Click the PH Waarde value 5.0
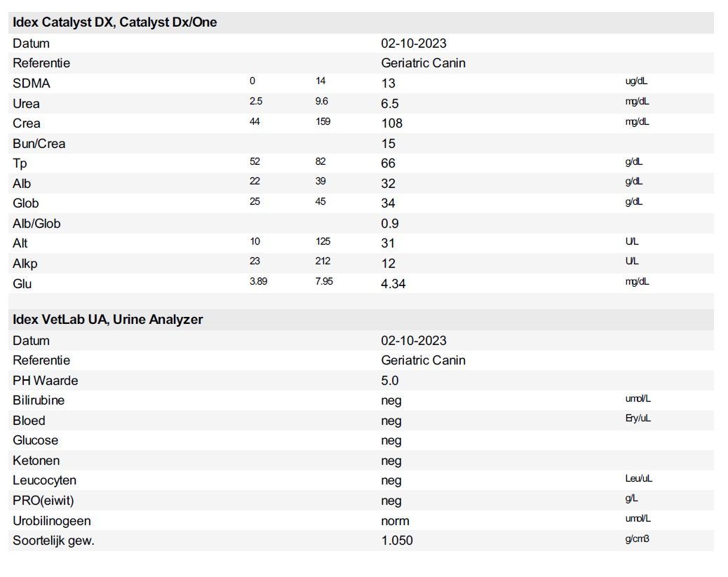728x577 pixels. click(x=389, y=380)
